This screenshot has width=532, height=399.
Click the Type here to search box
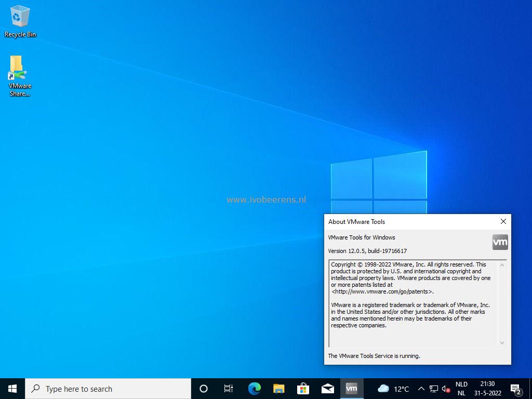(108, 389)
